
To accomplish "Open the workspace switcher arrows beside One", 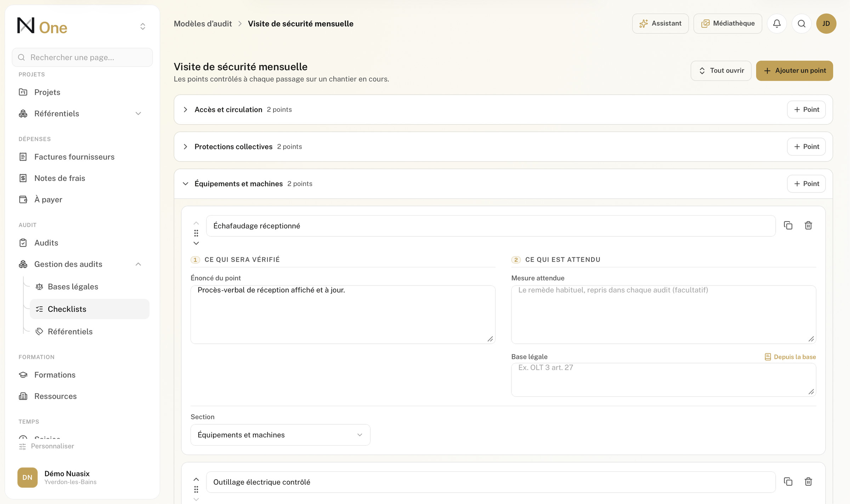I will point(143,27).
